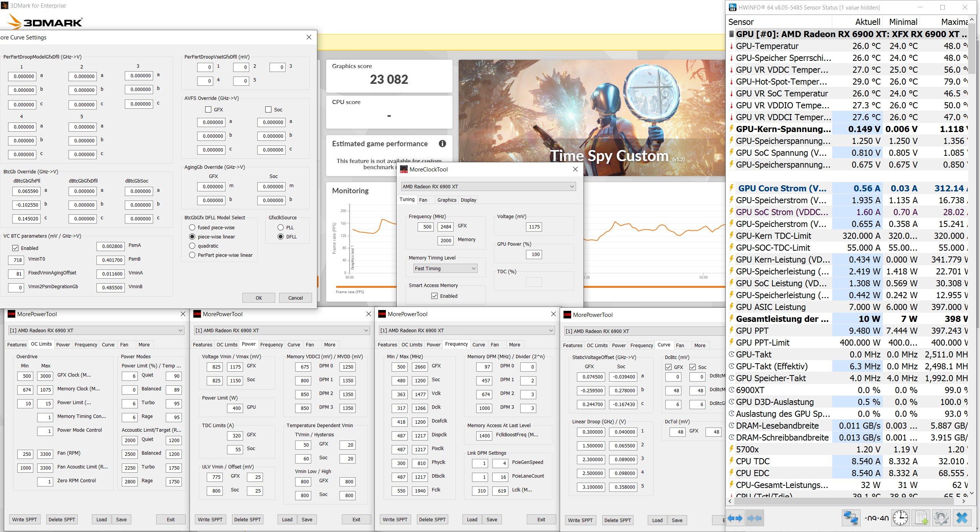Click OK in Curve Settings dialog
This screenshot has height=532, width=980.
(258, 298)
